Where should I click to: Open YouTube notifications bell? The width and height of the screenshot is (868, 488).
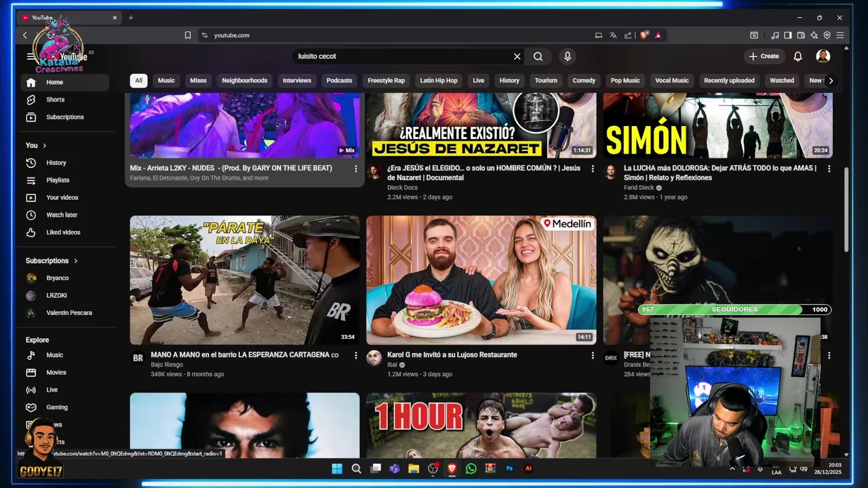[x=798, y=56]
